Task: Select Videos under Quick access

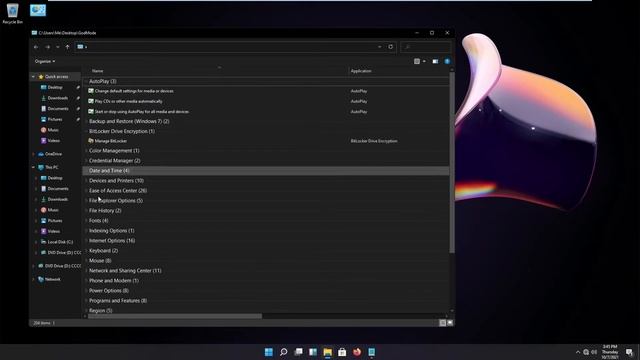Action: [53, 140]
